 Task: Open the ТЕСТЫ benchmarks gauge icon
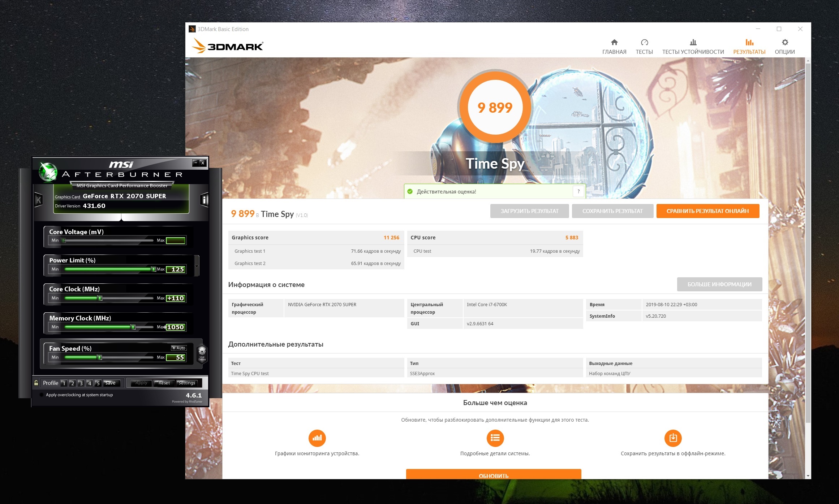644,43
